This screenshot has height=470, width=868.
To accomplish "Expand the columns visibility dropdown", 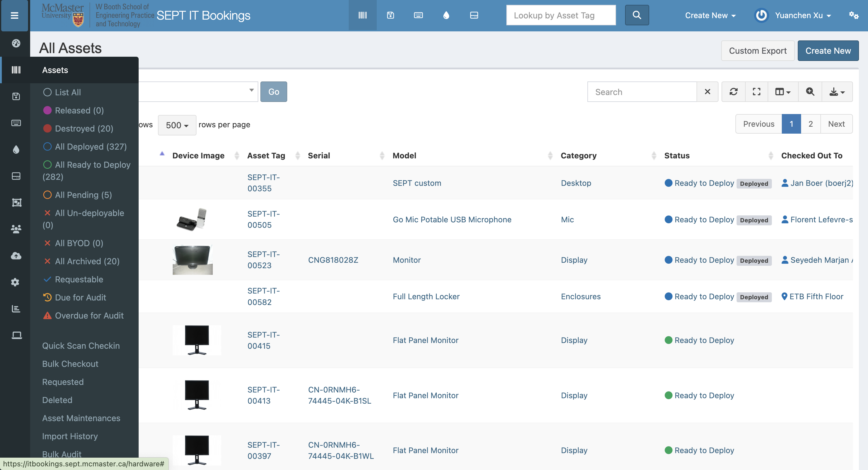I will 782,92.
